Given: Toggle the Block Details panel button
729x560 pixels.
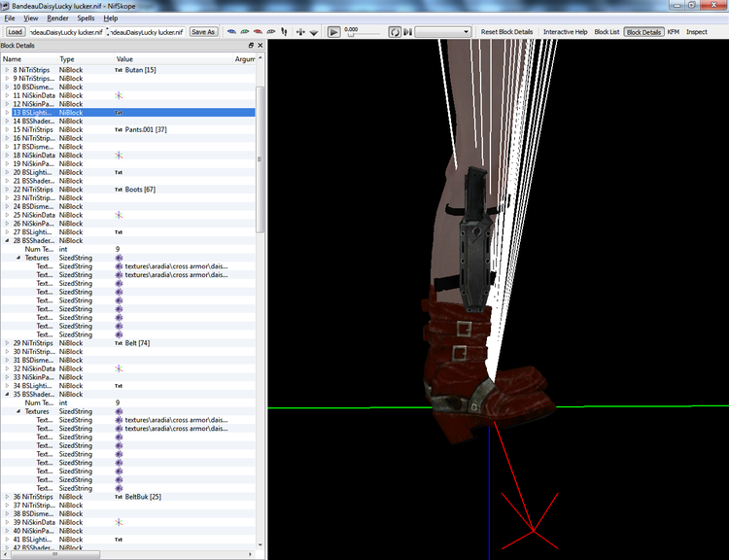Looking at the screenshot, I should pos(643,32).
